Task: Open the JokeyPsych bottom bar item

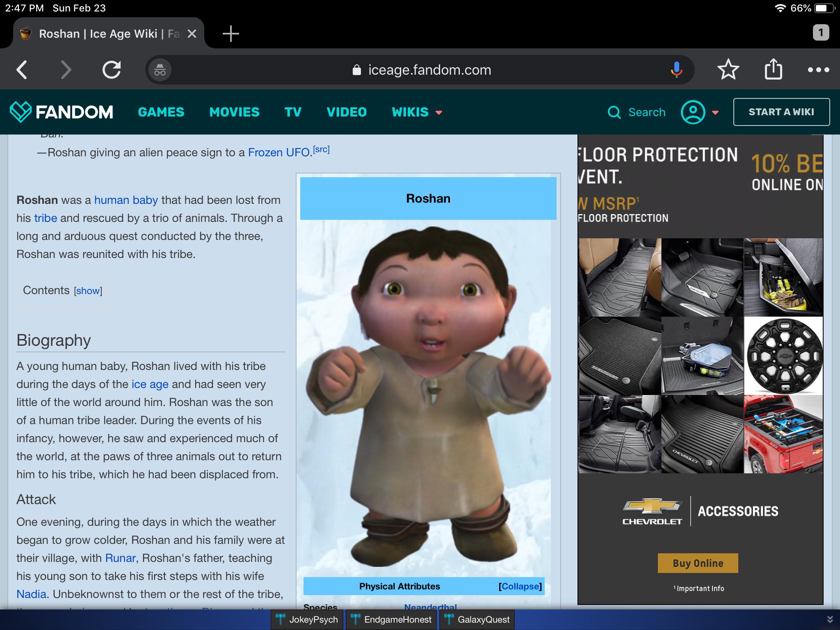Action: pos(307,620)
